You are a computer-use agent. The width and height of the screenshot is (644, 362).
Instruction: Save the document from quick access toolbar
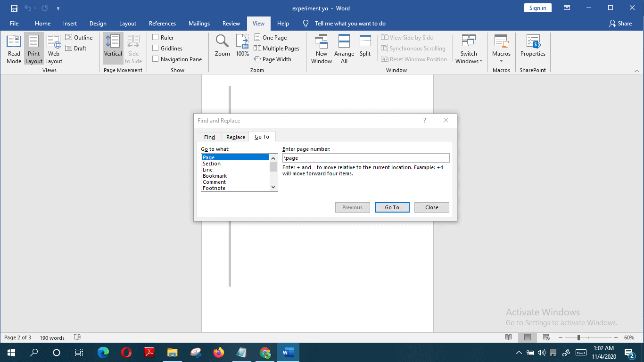14,8
